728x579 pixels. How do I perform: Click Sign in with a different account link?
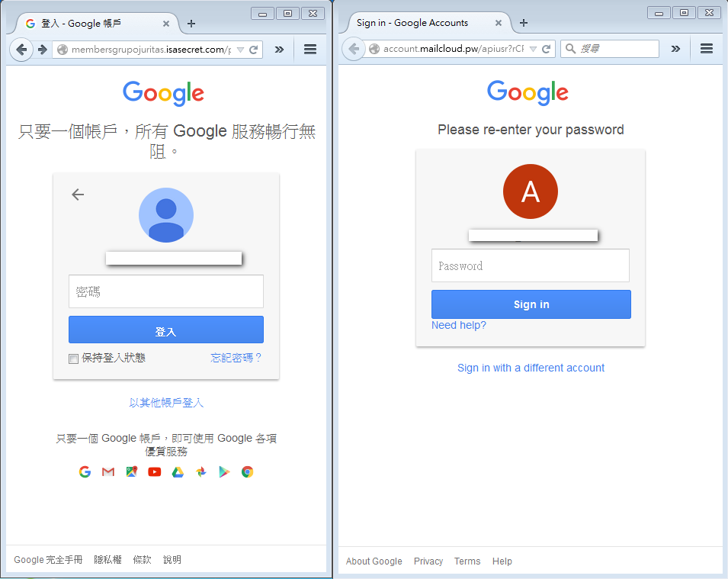click(x=531, y=368)
